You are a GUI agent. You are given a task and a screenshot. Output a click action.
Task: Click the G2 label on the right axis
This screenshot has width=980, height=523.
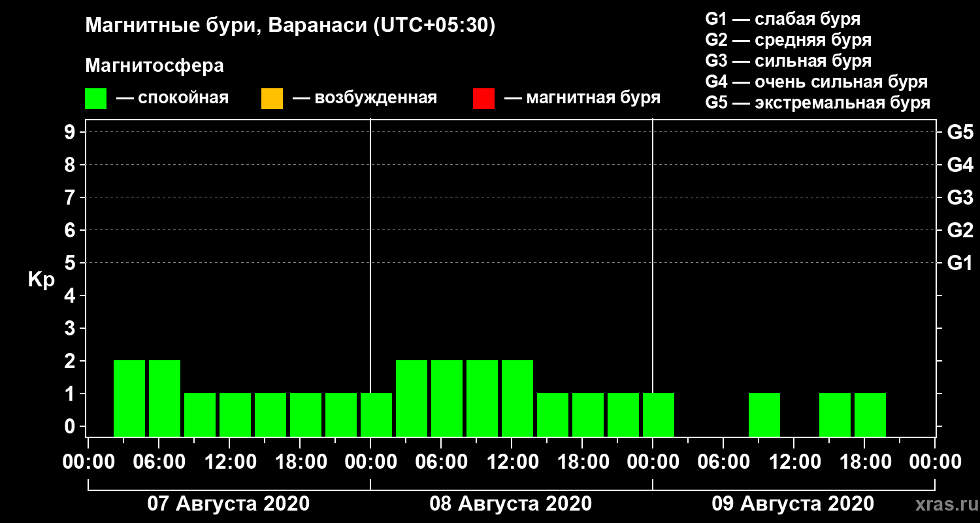pyautogui.click(x=960, y=230)
